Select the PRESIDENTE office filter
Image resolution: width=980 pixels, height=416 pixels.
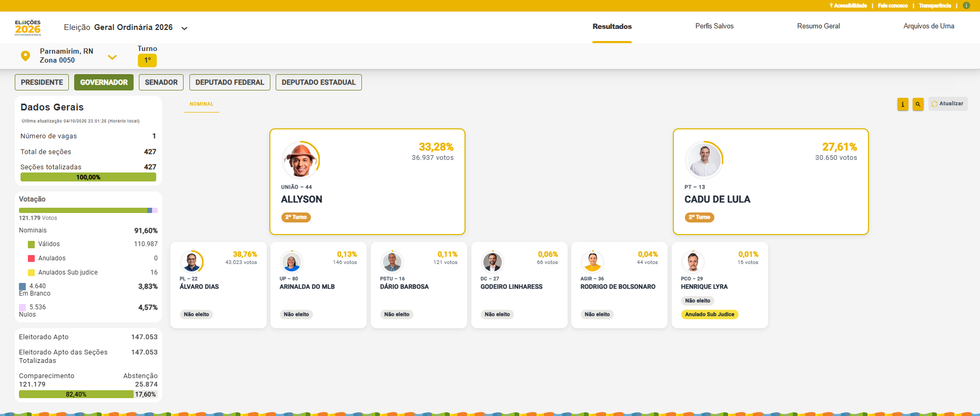pos(42,82)
